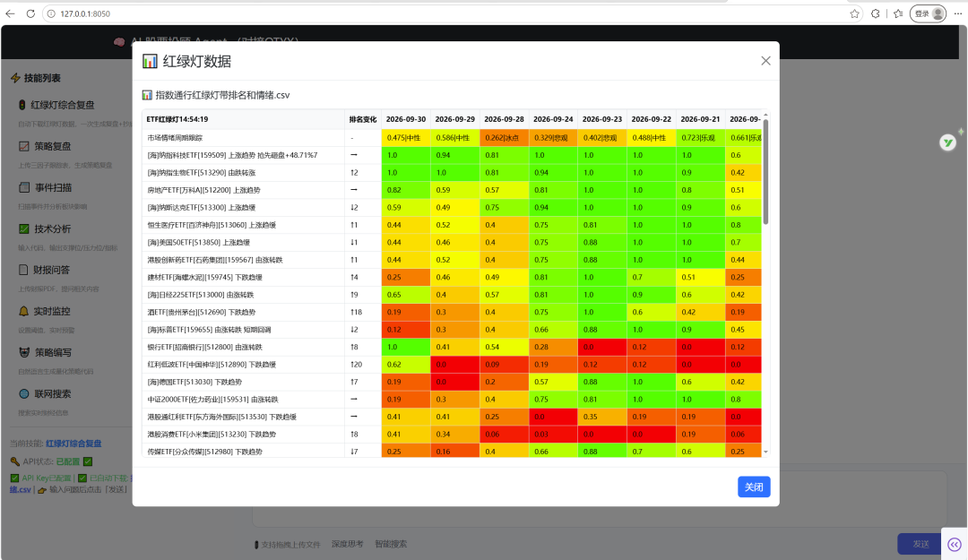Click the 红绿灯综合复盘 current-skill link
The height and width of the screenshot is (560, 968).
pyautogui.click(x=73, y=444)
